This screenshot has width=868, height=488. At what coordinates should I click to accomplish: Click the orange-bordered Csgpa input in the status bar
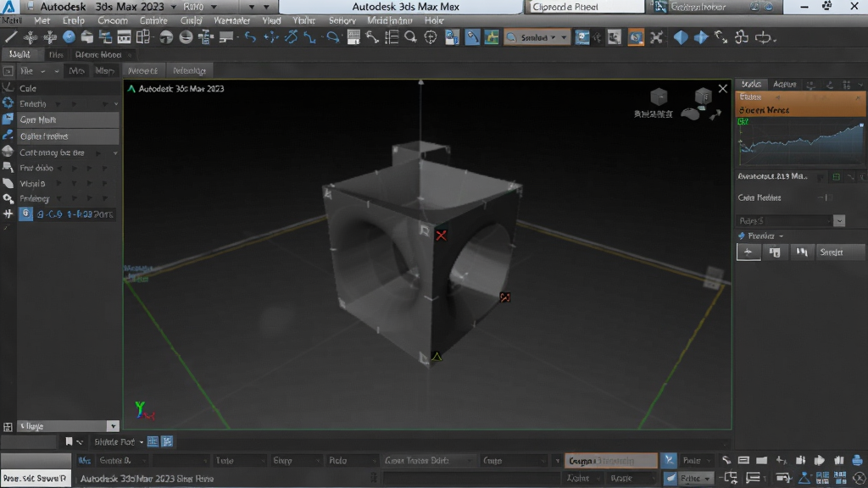pyautogui.click(x=610, y=460)
